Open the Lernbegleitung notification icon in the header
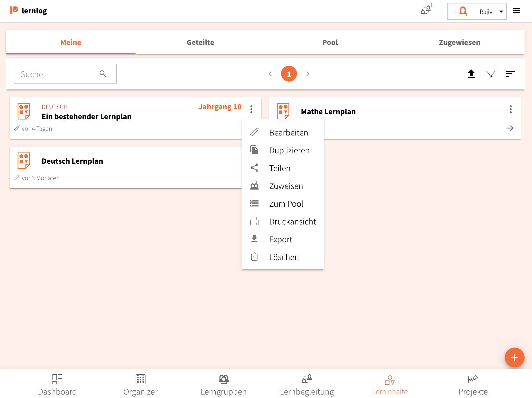 point(426,11)
